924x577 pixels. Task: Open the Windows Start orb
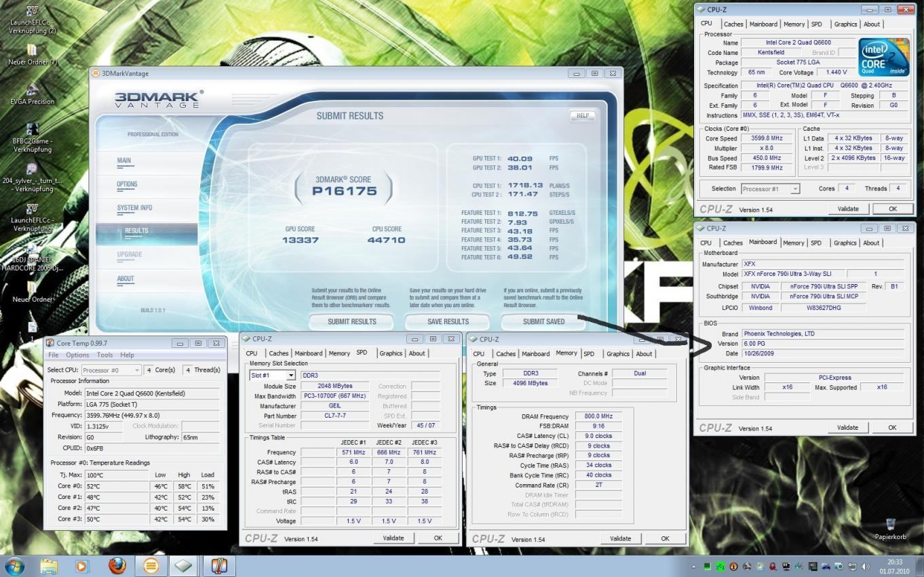pyautogui.click(x=14, y=565)
